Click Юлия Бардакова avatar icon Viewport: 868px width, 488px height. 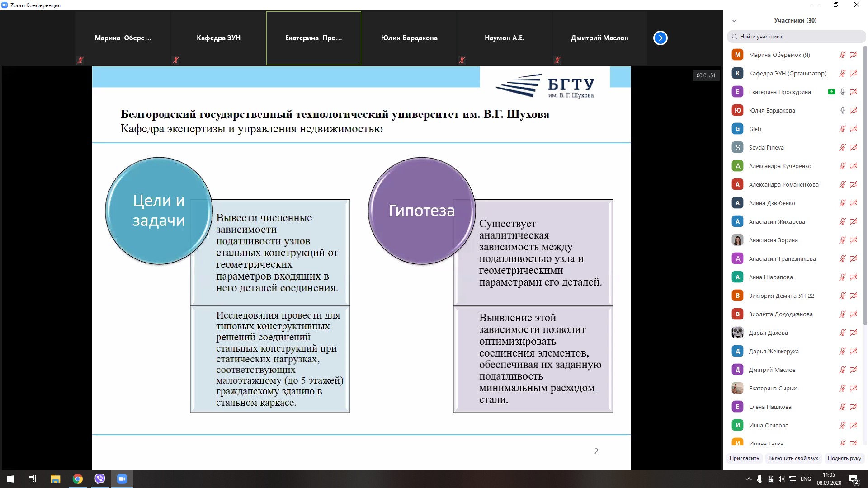coord(737,110)
